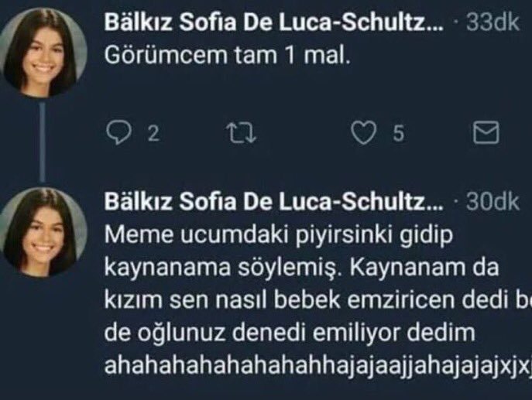Click the like count showing 5
Viewport: 532px width, 400px height.
pos(396,134)
